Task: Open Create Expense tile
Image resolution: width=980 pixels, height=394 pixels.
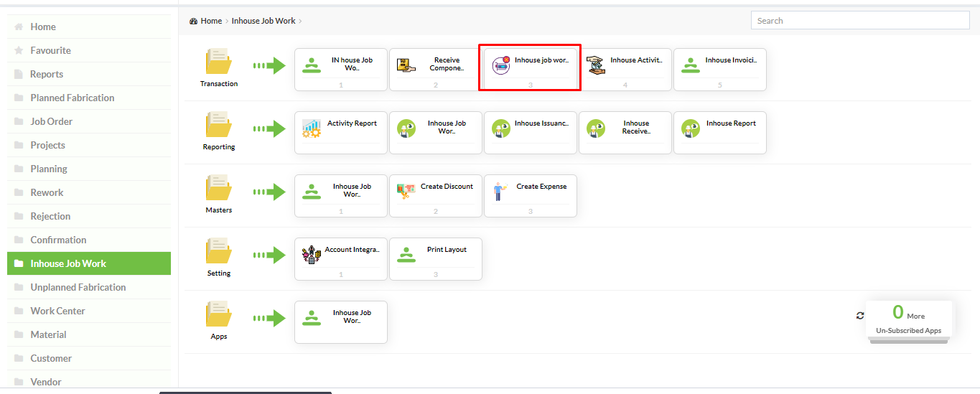Action: click(x=531, y=196)
